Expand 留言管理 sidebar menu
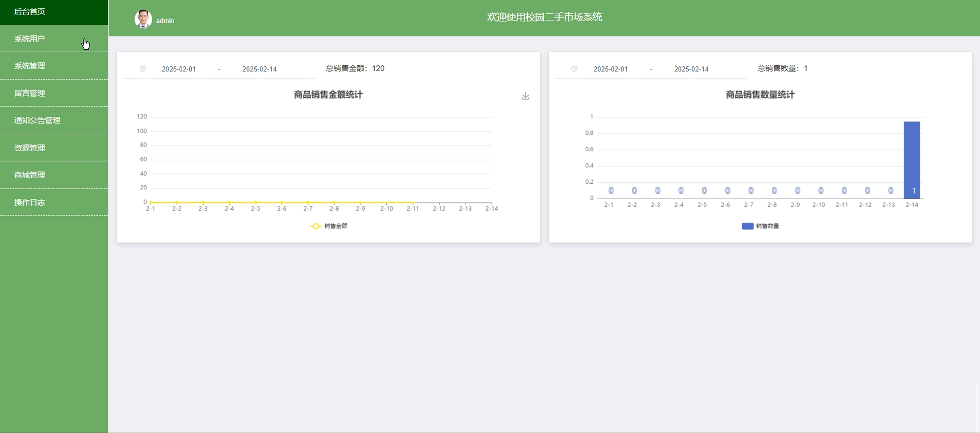980x433 pixels. click(30, 93)
